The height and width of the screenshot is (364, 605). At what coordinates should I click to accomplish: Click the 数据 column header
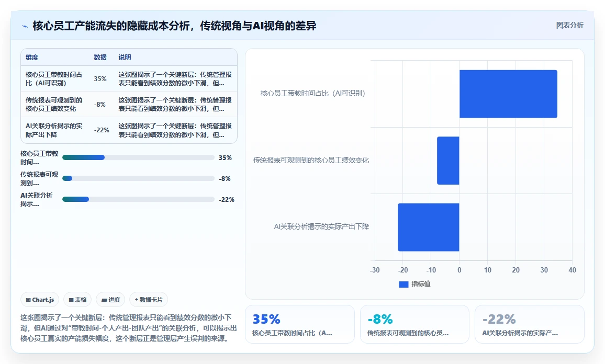(100, 58)
